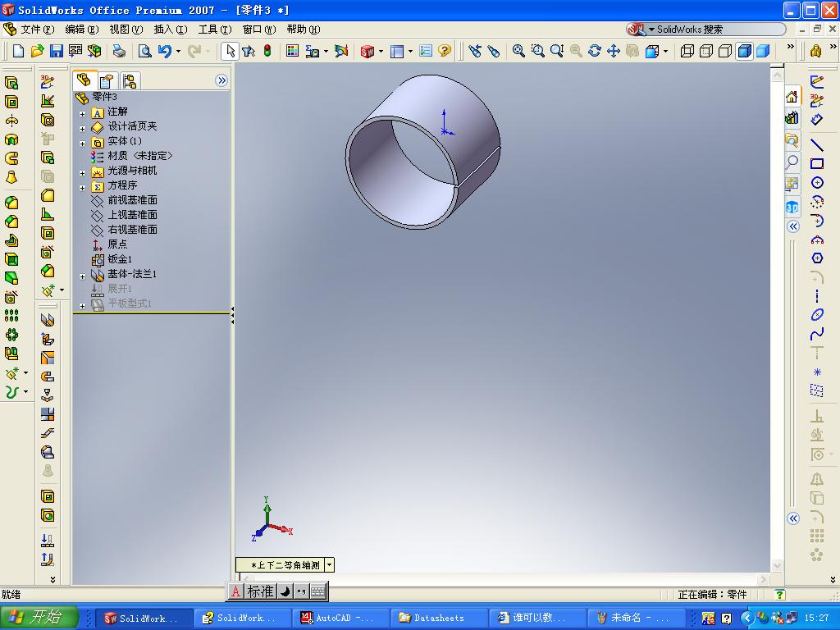Expand the 光源与相机 tree node

(83, 173)
